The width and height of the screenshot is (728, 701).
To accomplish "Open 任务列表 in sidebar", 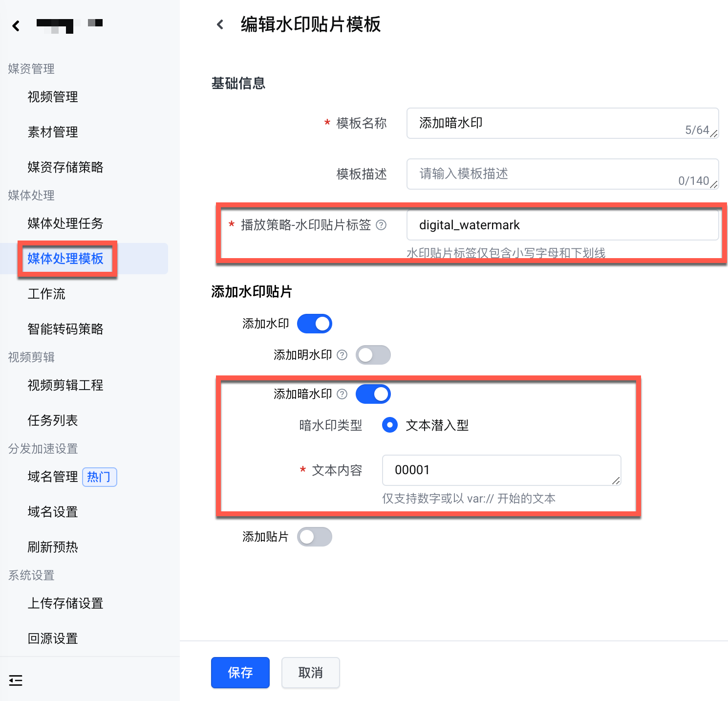I will pyautogui.click(x=53, y=420).
